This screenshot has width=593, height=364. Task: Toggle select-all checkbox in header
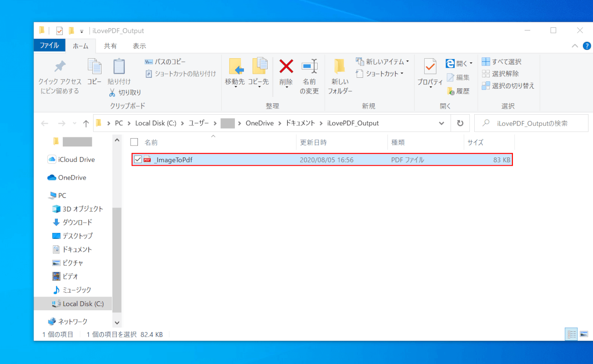134,142
